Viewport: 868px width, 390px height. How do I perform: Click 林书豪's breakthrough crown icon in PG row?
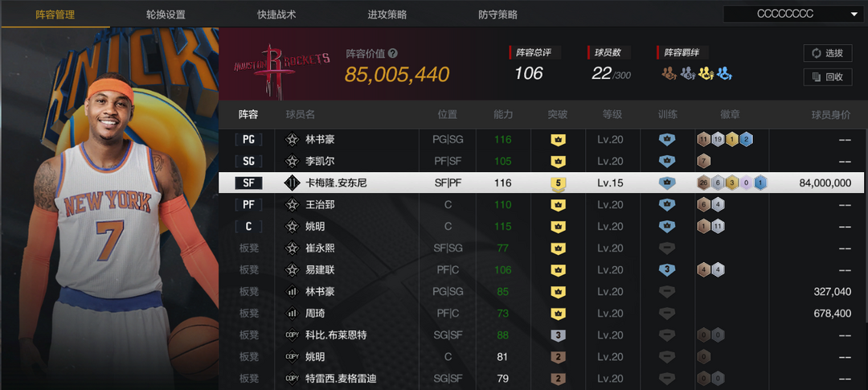point(558,140)
